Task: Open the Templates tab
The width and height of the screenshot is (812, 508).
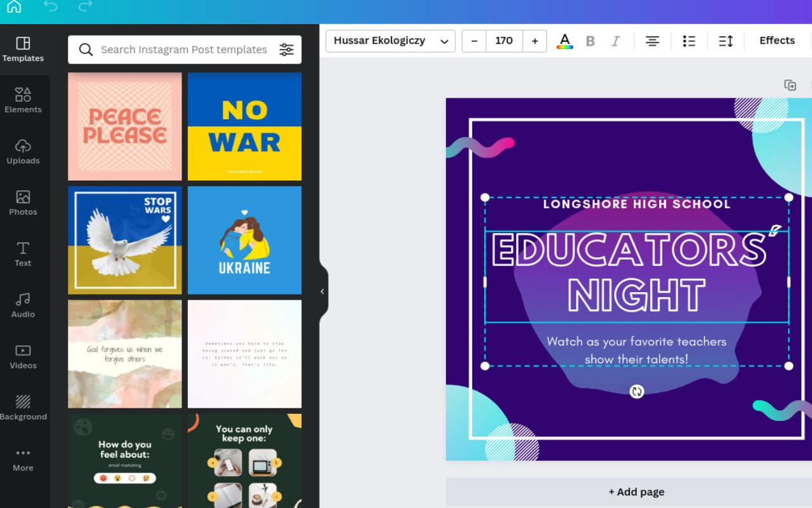Action: tap(23, 50)
